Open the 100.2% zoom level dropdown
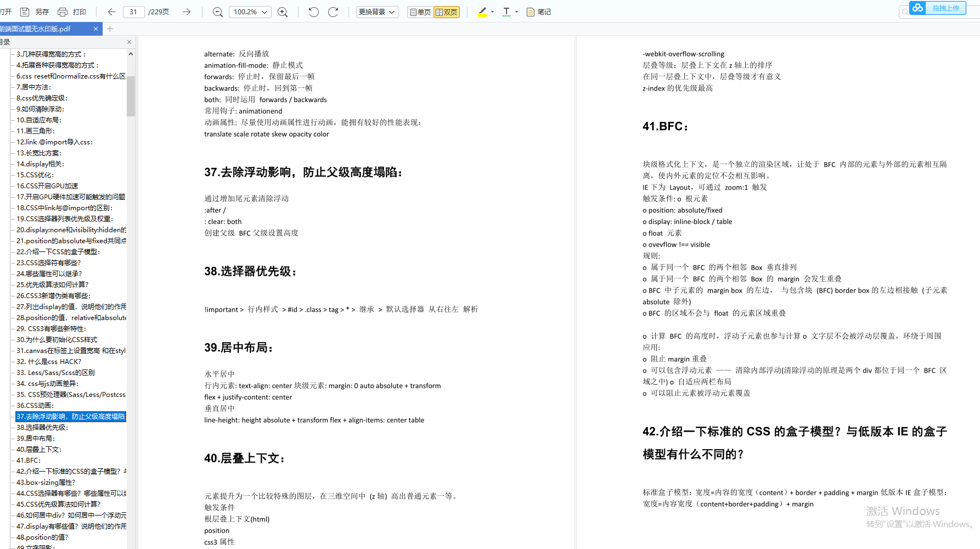This screenshot has width=980, height=549. pyautogui.click(x=250, y=12)
